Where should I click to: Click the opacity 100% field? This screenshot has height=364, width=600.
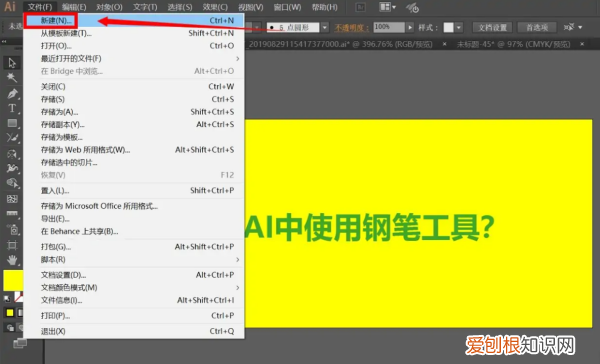coord(389,27)
